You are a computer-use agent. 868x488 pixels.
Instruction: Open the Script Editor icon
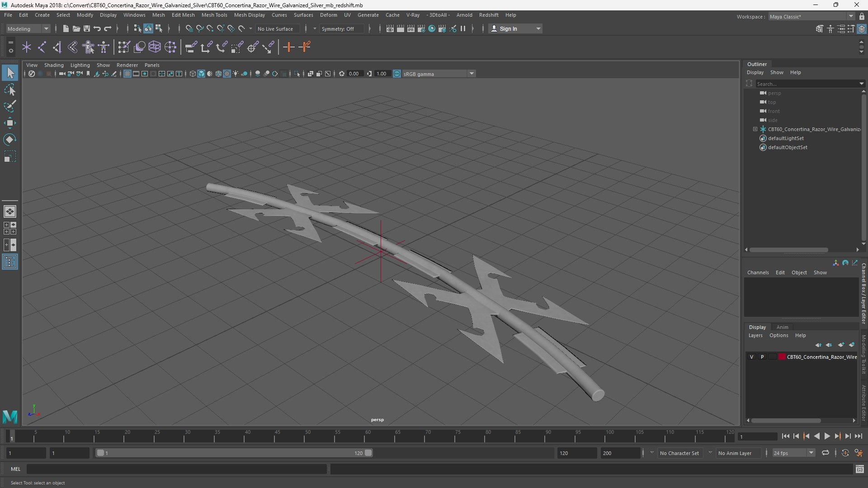coord(859,469)
